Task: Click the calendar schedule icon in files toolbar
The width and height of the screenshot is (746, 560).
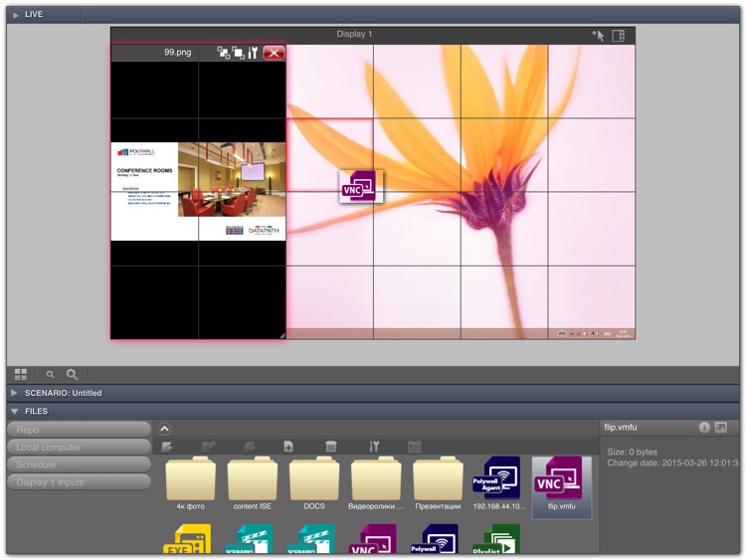Action: tap(415, 447)
